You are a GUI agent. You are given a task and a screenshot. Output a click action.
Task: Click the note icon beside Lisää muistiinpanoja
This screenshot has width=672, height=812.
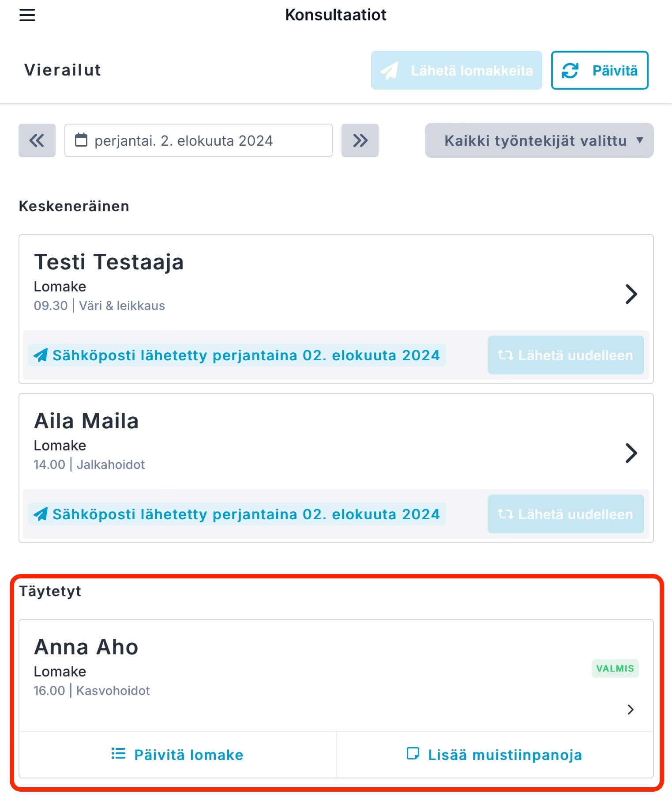pyautogui.click(x=413, y=753)
